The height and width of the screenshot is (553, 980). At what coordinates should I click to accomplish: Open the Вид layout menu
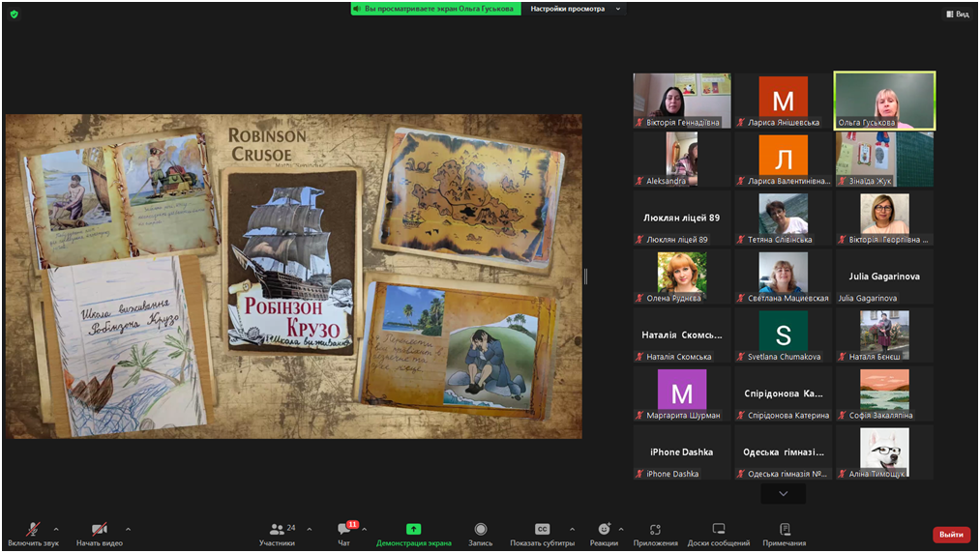(x=957, y=14)
